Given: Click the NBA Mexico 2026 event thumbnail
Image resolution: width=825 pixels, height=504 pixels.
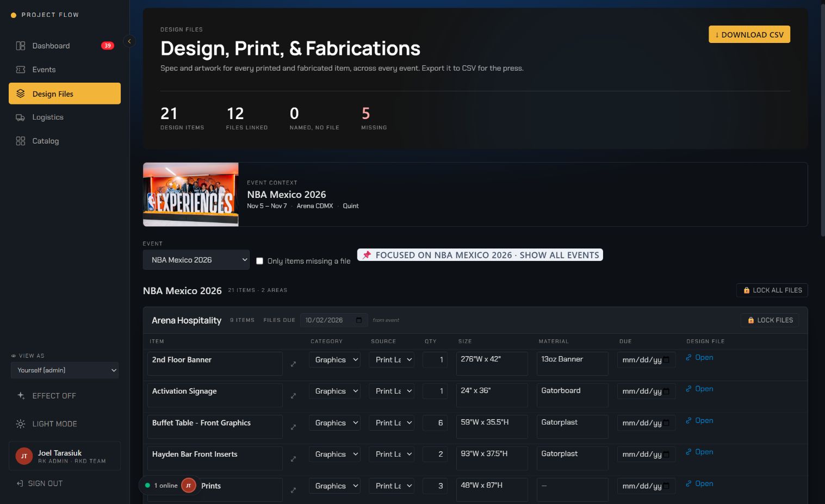Looking at the screenshot, I should click(x=190, y=194).
